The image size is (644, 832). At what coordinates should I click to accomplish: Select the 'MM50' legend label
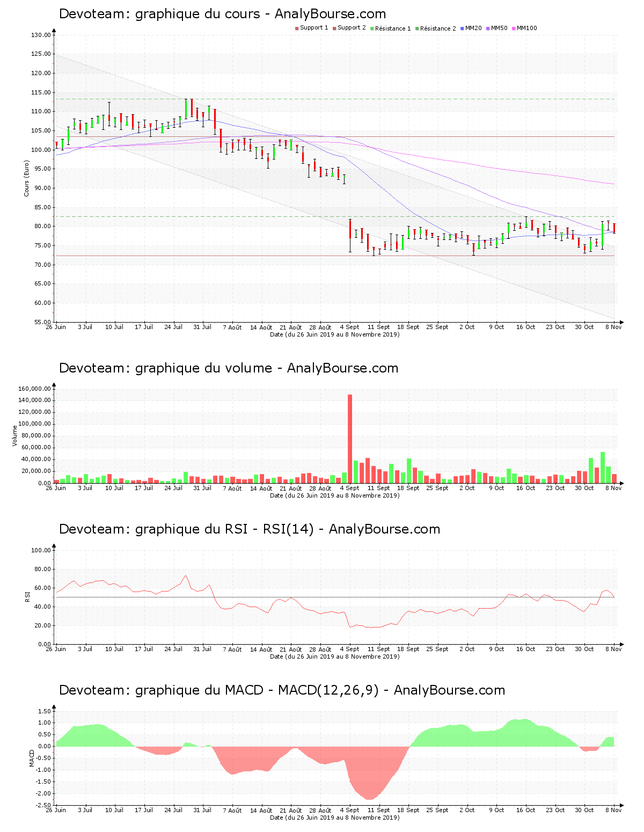[x=499, y=28]
